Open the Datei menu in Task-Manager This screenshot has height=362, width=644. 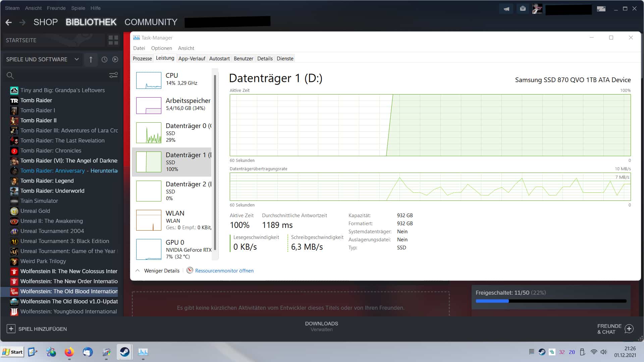[x=139, y=48]
